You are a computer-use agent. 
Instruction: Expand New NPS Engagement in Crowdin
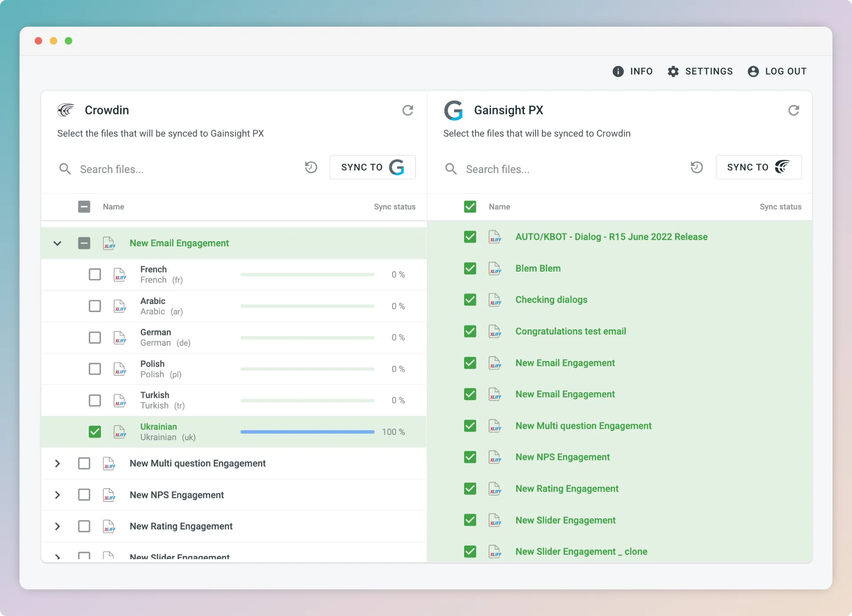(57, 495)
